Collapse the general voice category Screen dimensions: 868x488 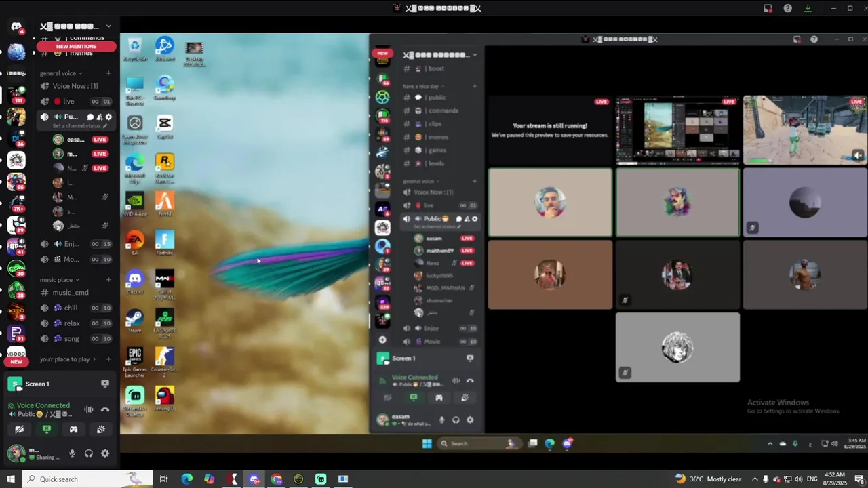(x=61, y=73)
